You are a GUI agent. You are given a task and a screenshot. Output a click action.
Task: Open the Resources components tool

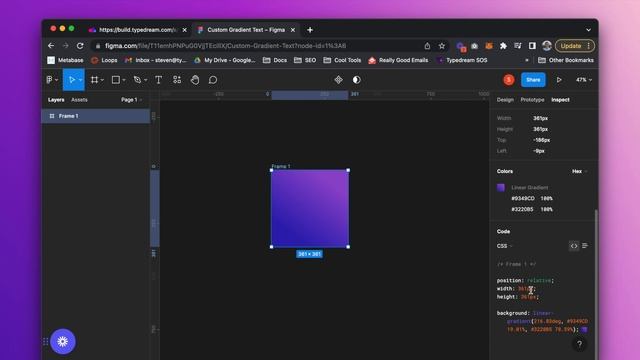177,80
